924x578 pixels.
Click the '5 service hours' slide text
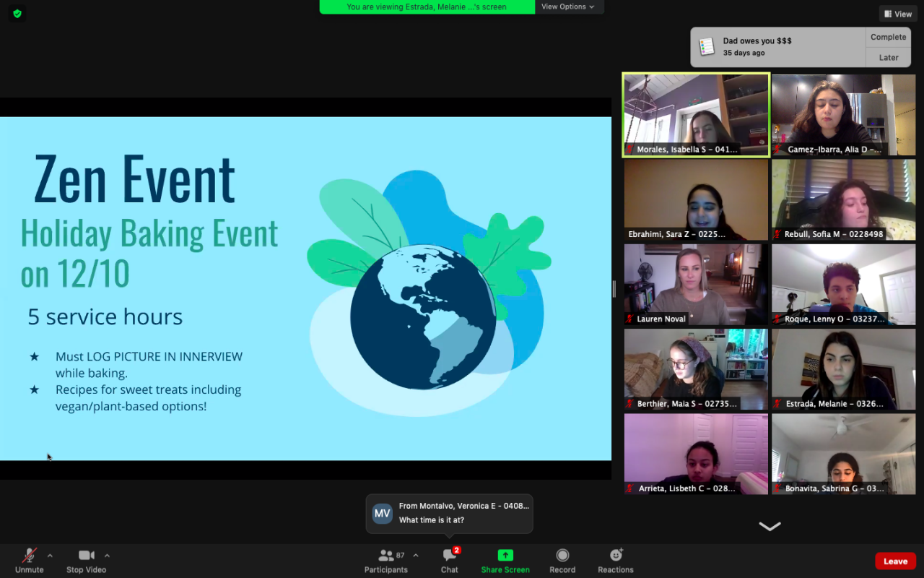coord(105,316)
